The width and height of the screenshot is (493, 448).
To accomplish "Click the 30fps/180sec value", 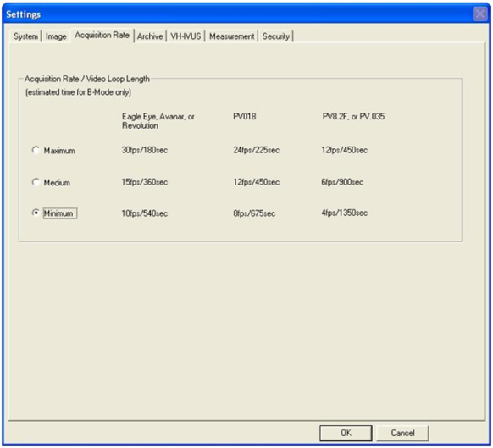I will (145, 150).
